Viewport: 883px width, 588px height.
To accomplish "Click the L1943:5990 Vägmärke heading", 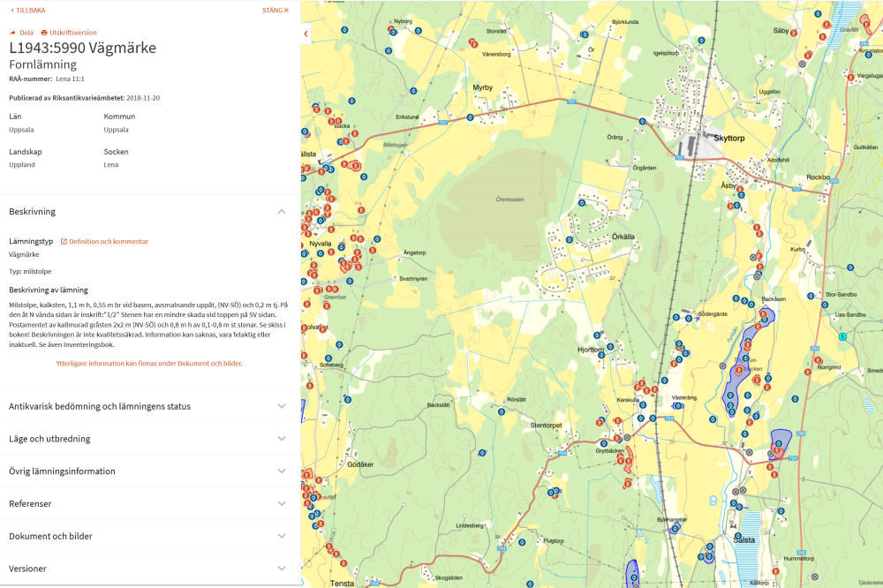I will click(83, 48).
